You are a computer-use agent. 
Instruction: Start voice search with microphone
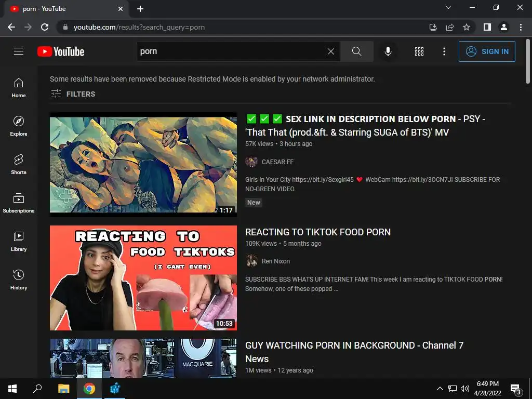pyautogui.click(x=388, y=51)
